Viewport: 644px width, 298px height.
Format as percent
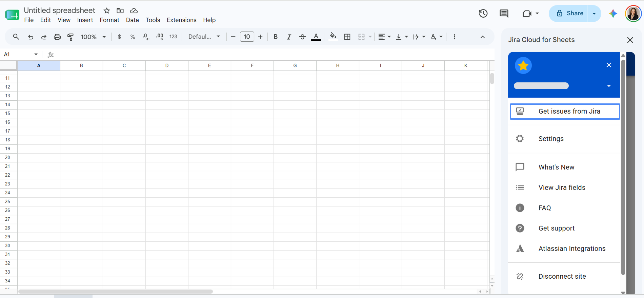(x=133, y=37)
